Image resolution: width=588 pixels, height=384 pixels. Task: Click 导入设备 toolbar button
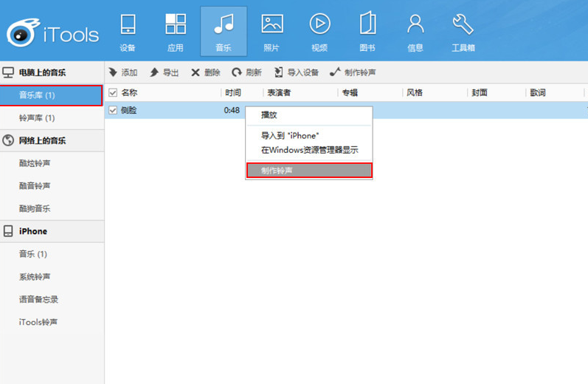pos(296,72)
